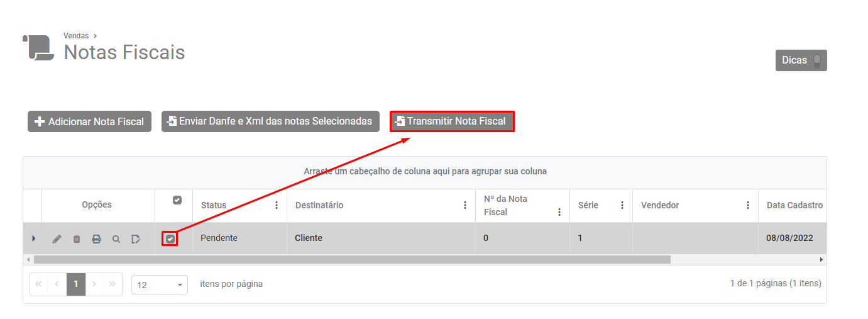
Task: Click the trash delete icon in row
Action: (77, 239)
